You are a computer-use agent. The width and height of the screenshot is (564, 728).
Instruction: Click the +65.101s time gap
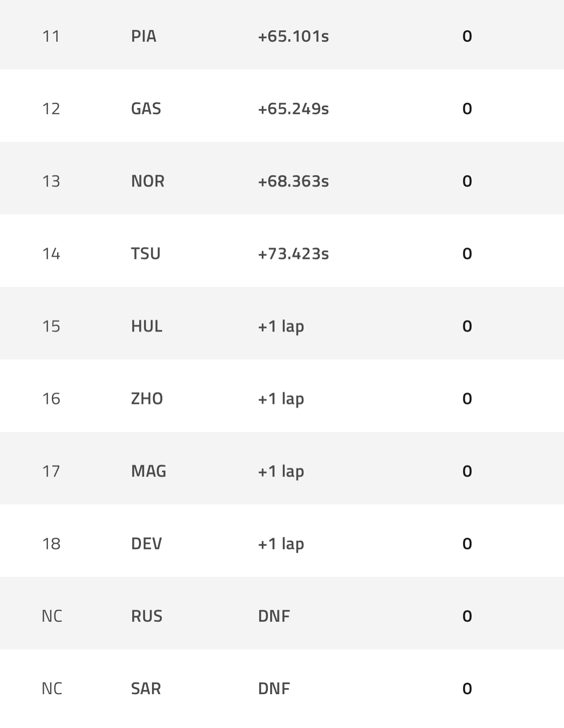293,36
